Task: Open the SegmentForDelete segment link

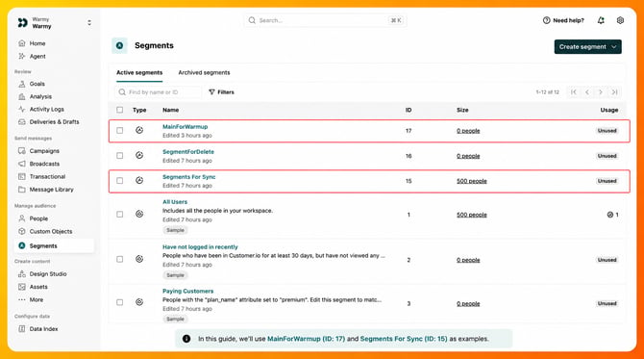Action: coord(188,152)
